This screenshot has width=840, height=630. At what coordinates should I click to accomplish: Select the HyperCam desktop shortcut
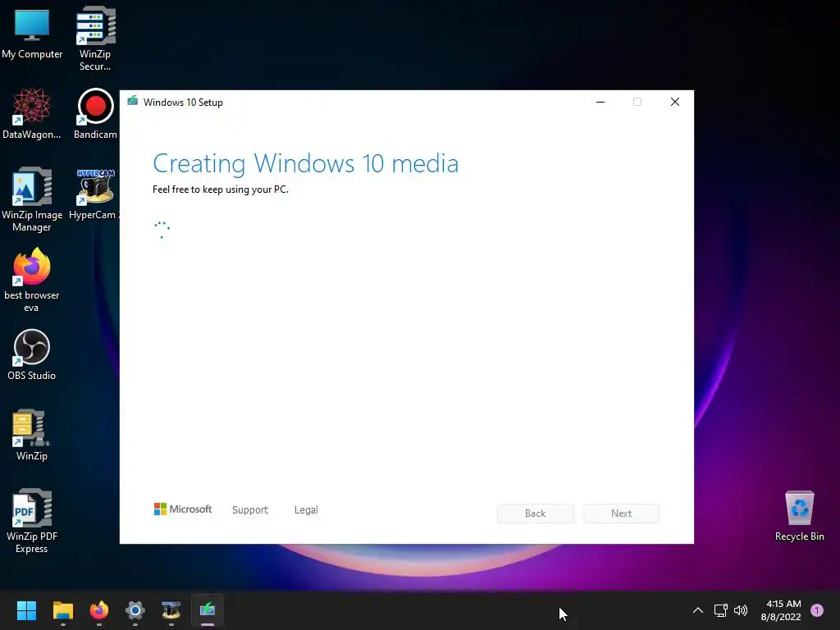click(94, 194)
